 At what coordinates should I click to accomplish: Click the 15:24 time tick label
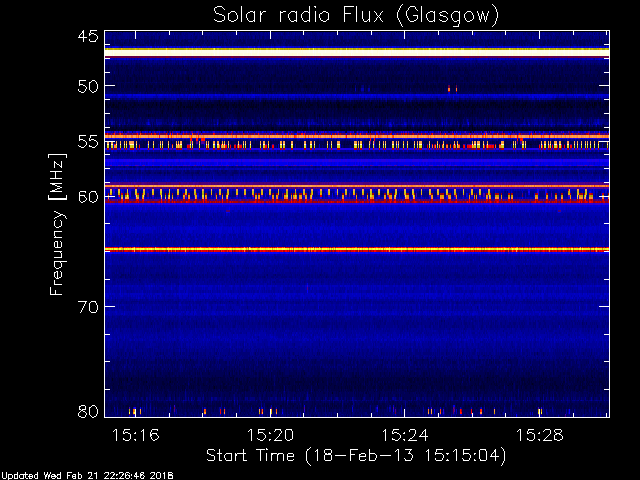404,435
